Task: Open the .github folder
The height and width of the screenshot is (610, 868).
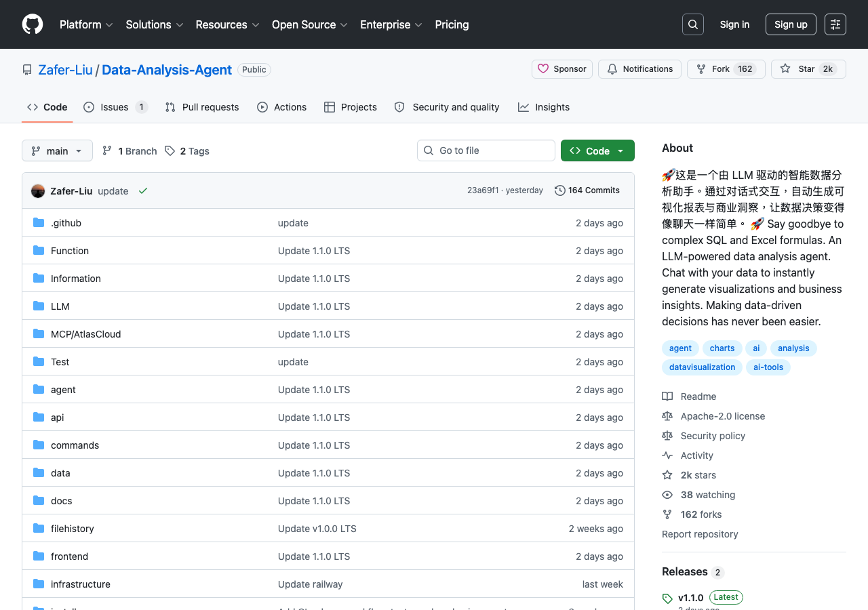Action: 66,223
